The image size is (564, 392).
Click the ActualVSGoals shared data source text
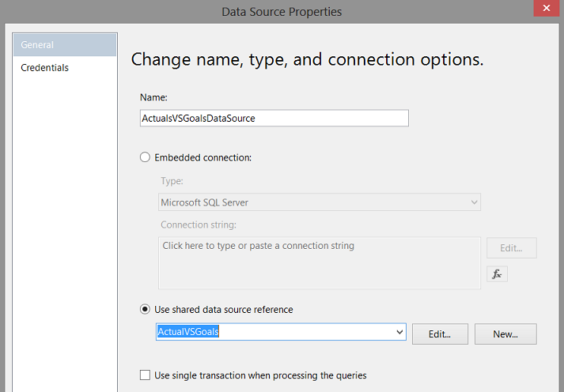(x=188, y=332)
